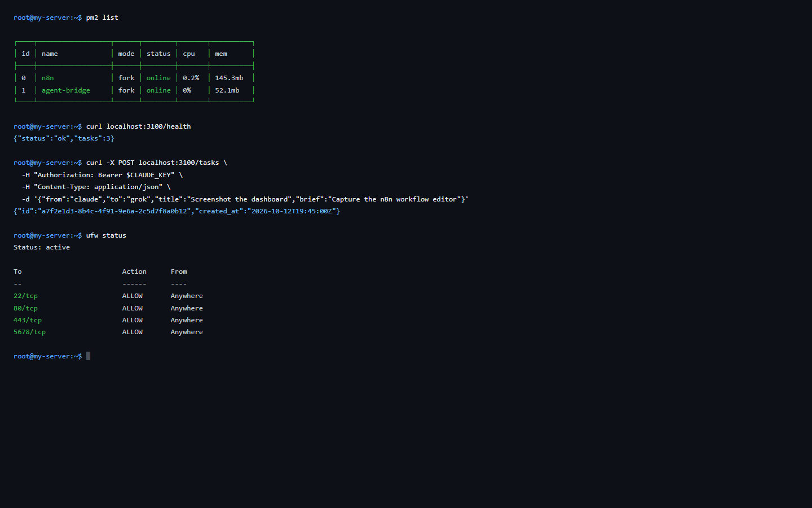812x508 pixels.
Task: Click the "cpu" column header in pm2 table
Action: coord(189,54)
